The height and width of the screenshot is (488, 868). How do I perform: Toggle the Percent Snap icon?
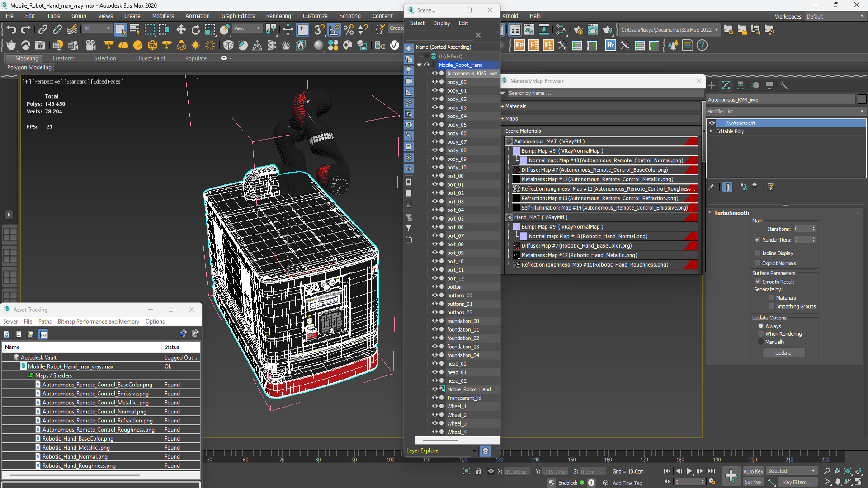[x=349, y=30]
